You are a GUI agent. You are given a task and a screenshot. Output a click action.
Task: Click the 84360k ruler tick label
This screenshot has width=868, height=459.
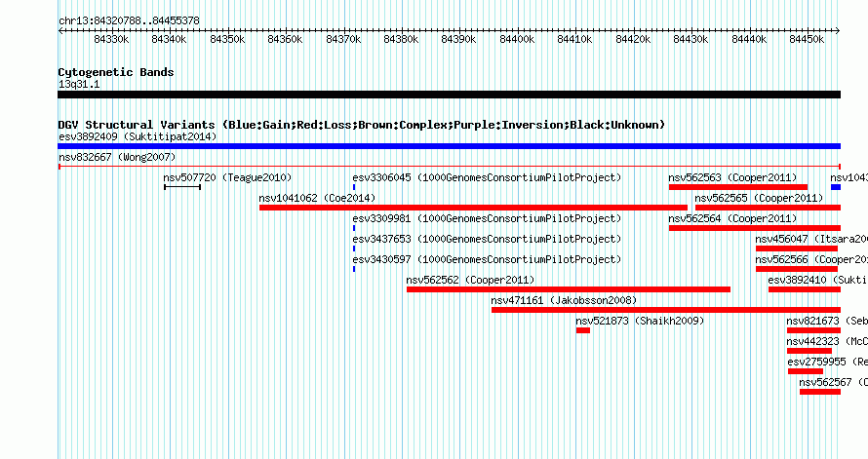285,39
